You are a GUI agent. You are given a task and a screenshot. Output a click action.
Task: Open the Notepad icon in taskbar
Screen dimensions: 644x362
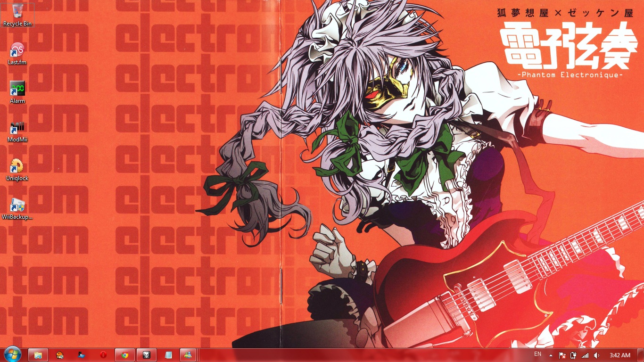(168, 355)
